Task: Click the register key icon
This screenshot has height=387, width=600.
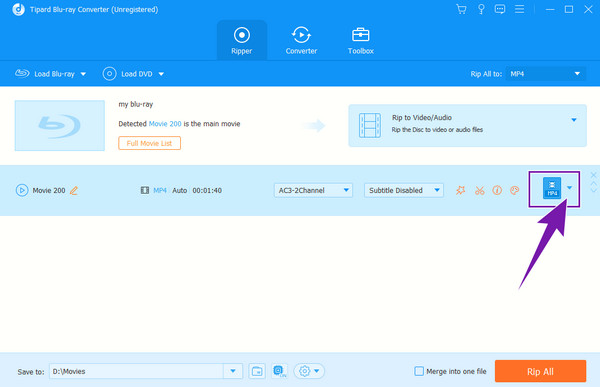Action: (481, 9)
